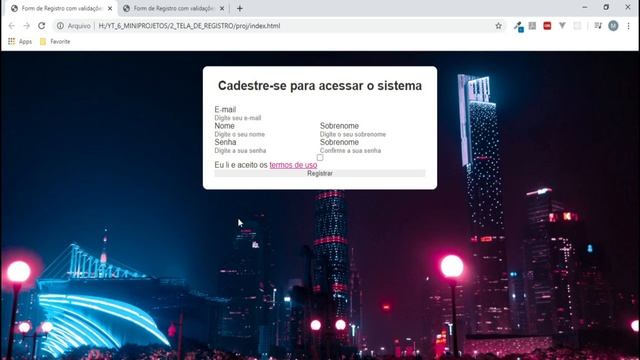Submit the form with the Registrar button

320,173
